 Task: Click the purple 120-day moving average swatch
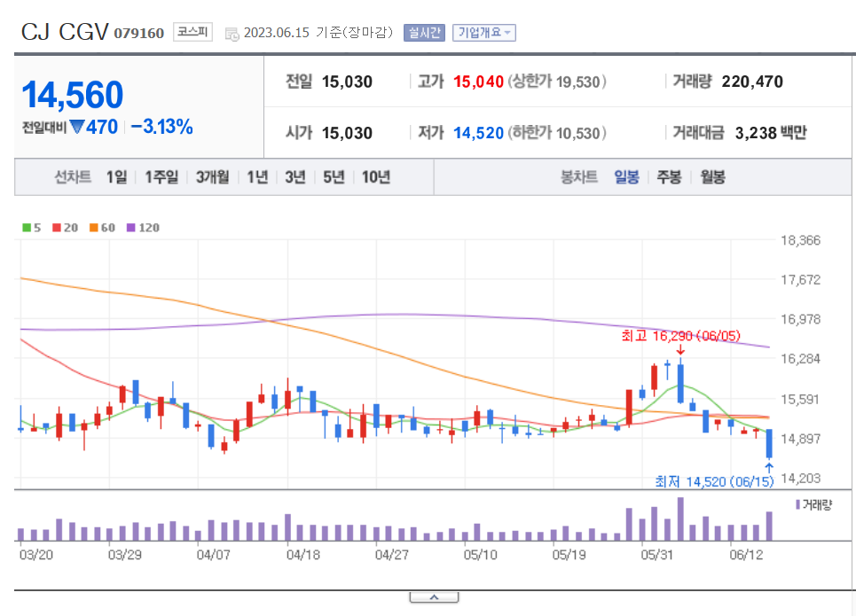pos(130,228)
